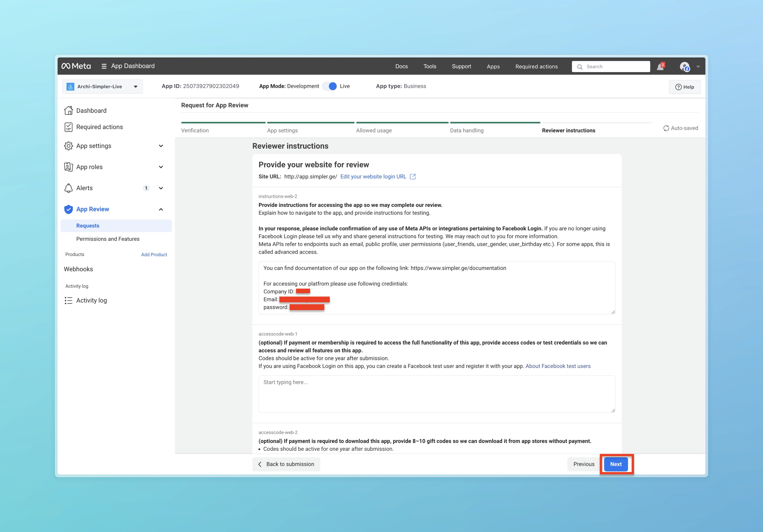Open Docs in the top navigation
The height and width of the screenshot is (532, 763).
(401, 66)
